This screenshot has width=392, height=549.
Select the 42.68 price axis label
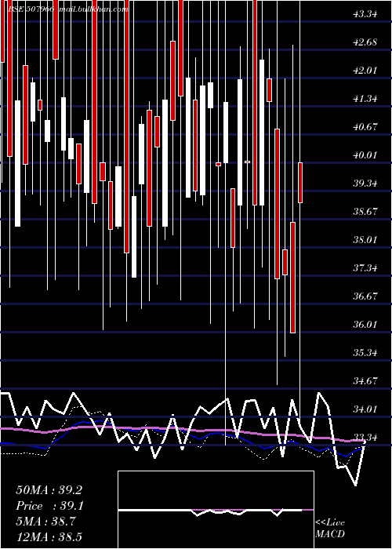365,42
